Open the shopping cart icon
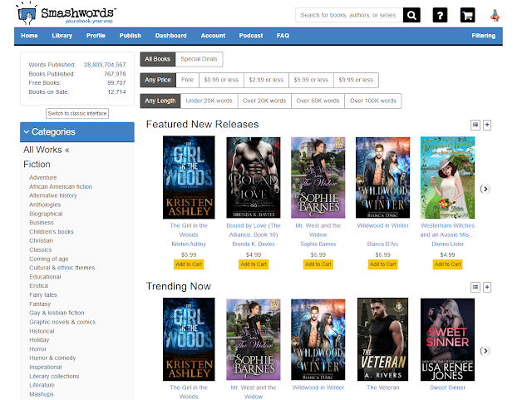The width and height of the screenshot is (532, 400). [x=467, y=15]
